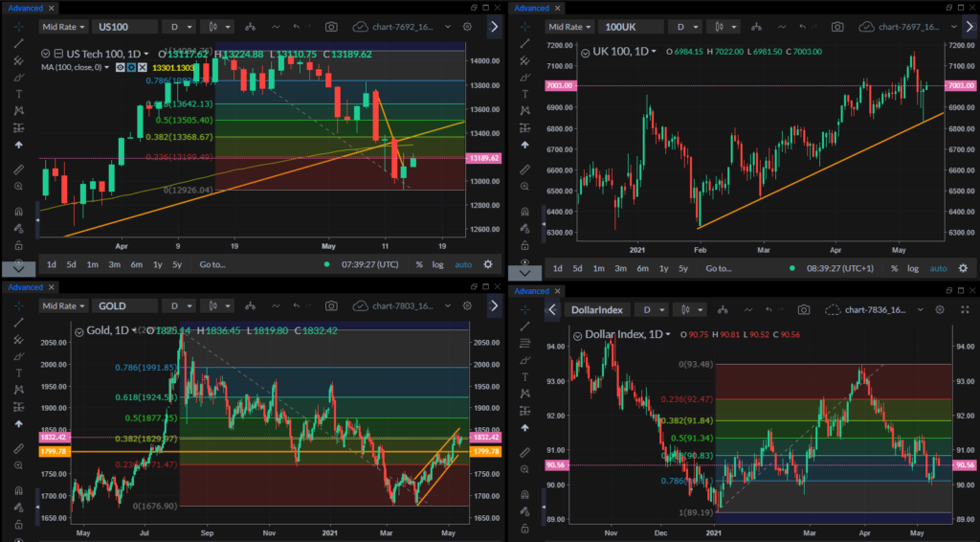Toggle log scale in 100UK panel
The width and height of the screenshot is (980, 542).
coord(913,268)
